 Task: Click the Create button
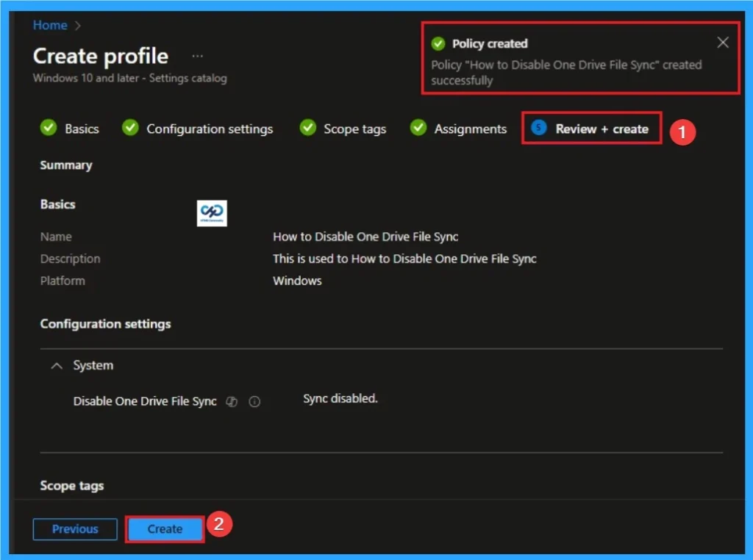coord(165,528)
